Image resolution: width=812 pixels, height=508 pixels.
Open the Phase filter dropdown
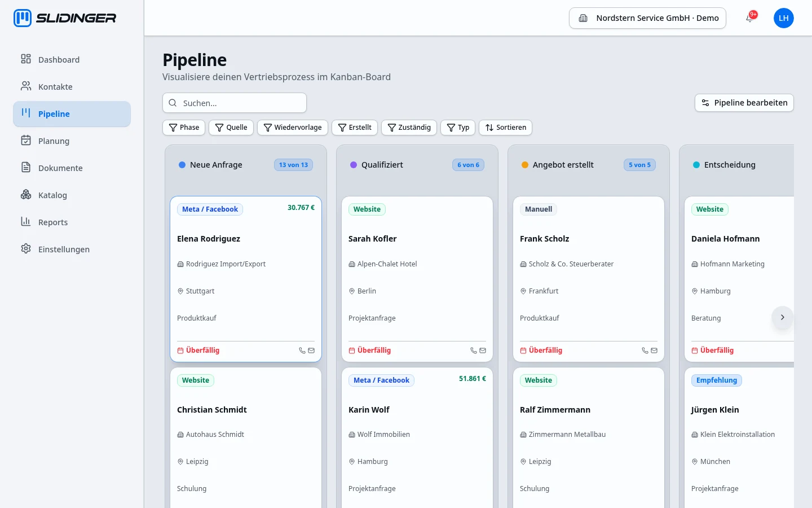pos(184,128)
